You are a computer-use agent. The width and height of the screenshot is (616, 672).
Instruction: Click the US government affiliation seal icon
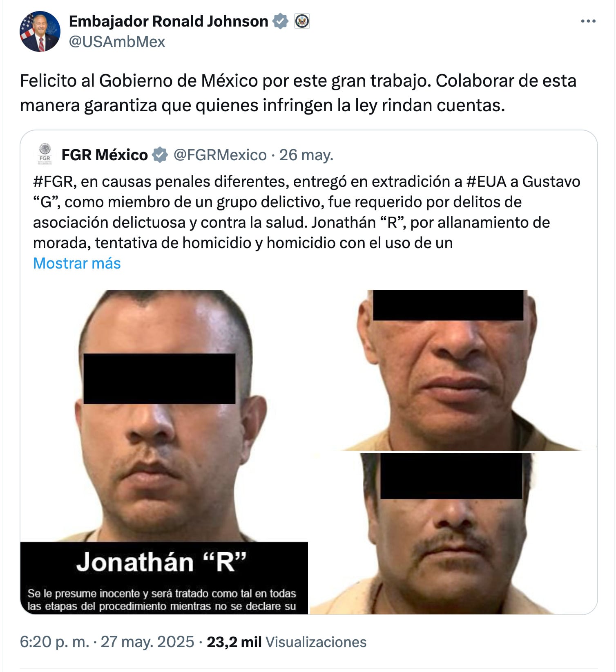point(302,21)
